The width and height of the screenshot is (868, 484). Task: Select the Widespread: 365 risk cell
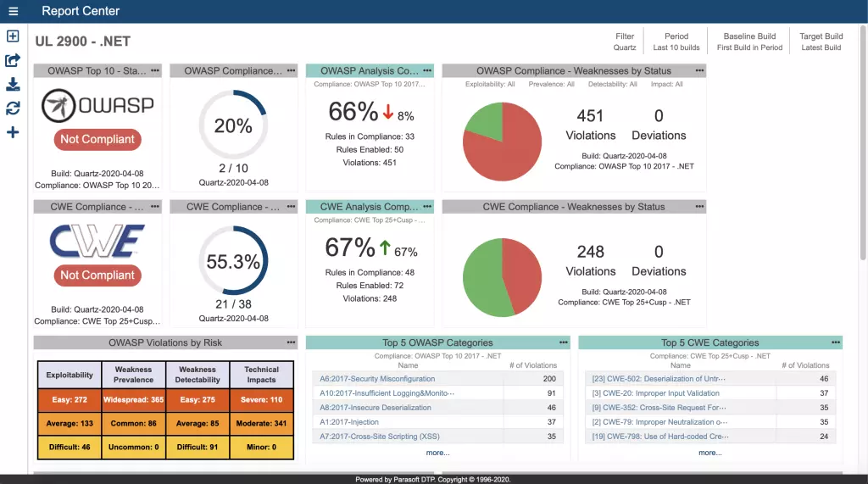(x=133, y=399)
